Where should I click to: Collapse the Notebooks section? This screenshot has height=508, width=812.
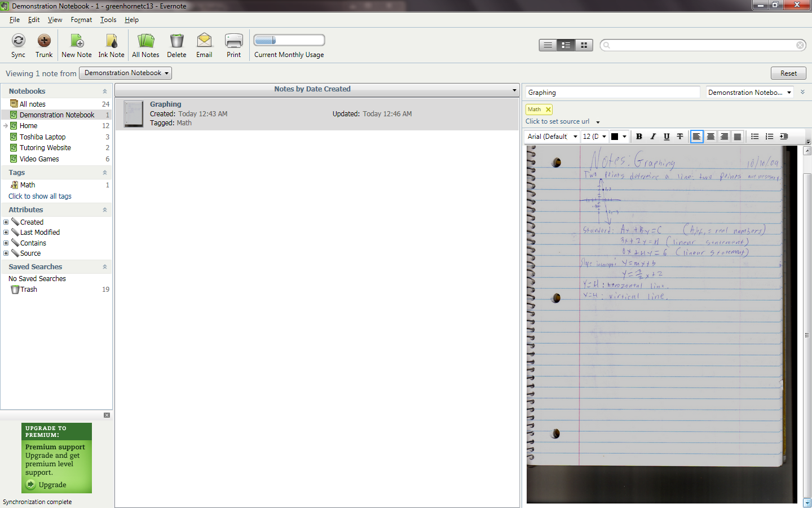[104, 91]
